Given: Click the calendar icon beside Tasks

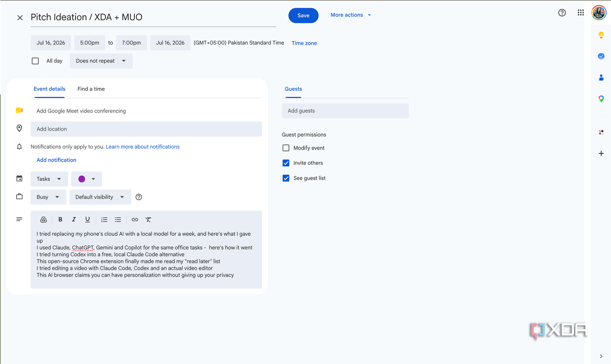Looking at the screenshot, I should coord(19,178).
